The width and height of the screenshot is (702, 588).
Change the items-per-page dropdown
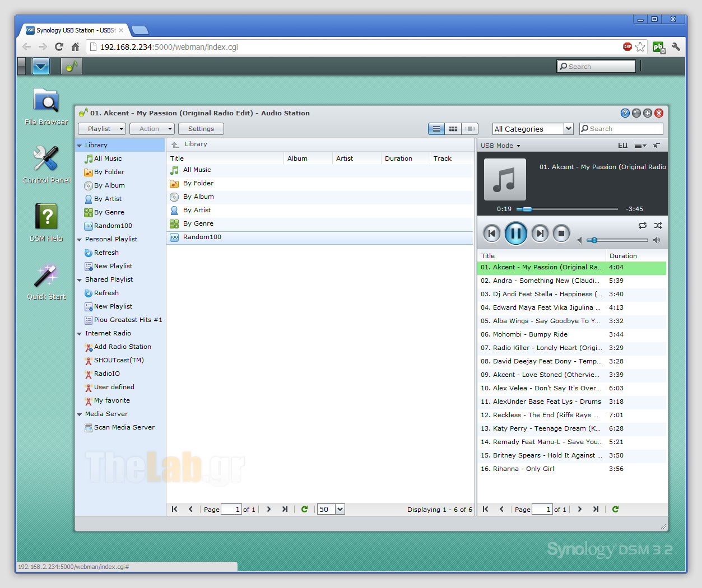tap(331, 509)
